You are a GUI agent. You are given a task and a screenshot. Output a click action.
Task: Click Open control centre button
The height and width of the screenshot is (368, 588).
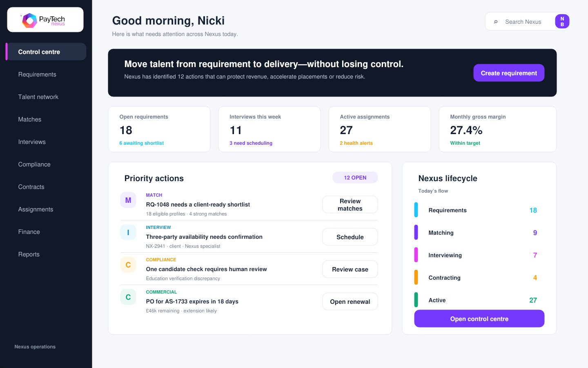[479, 319]
